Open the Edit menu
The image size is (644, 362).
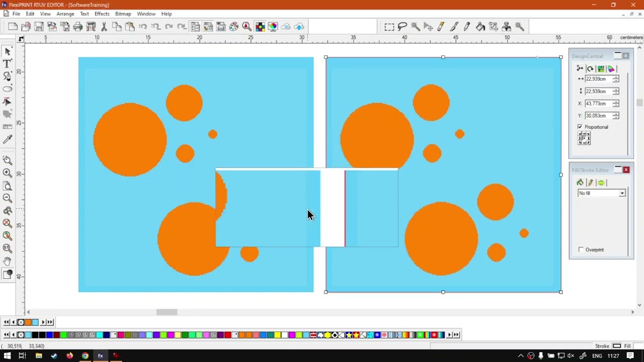pyautogui.click(x=30, y=14)
